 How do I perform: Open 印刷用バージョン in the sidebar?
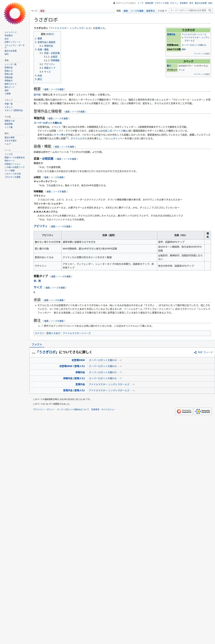click(x=13, y=164)
